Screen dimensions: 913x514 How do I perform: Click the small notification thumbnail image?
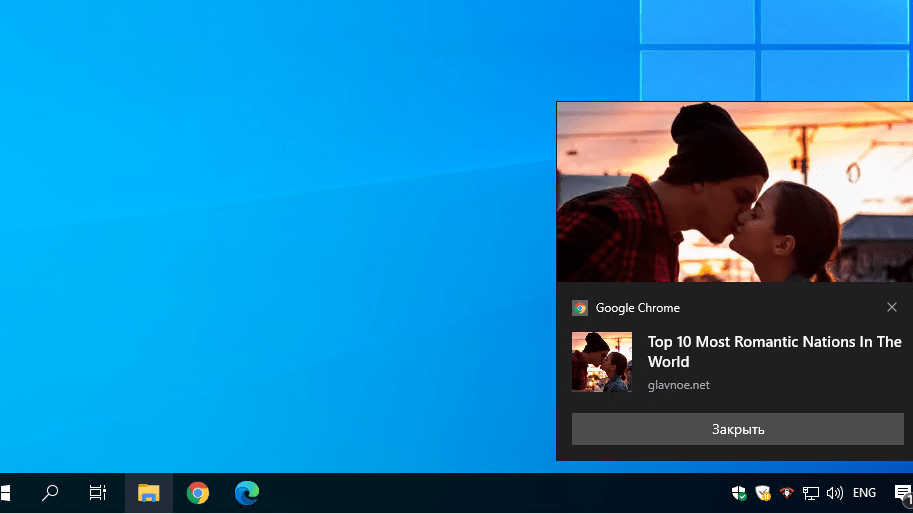coord(602,362)
